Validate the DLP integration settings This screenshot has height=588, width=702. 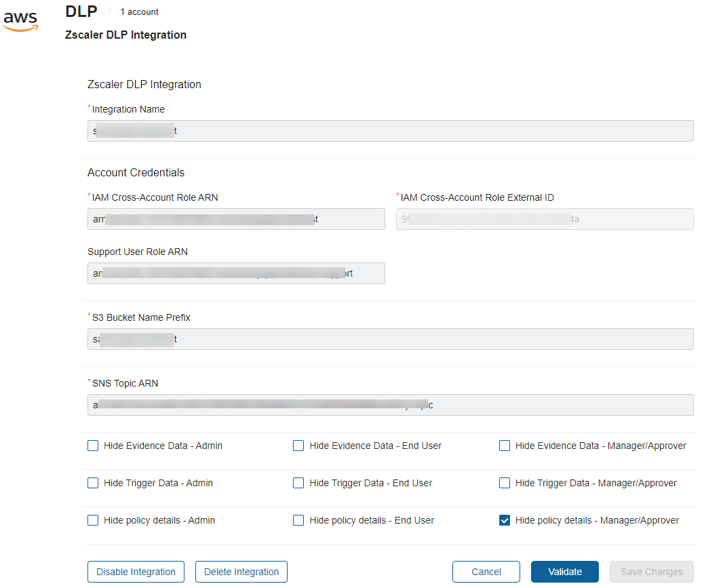pos(564,572)
